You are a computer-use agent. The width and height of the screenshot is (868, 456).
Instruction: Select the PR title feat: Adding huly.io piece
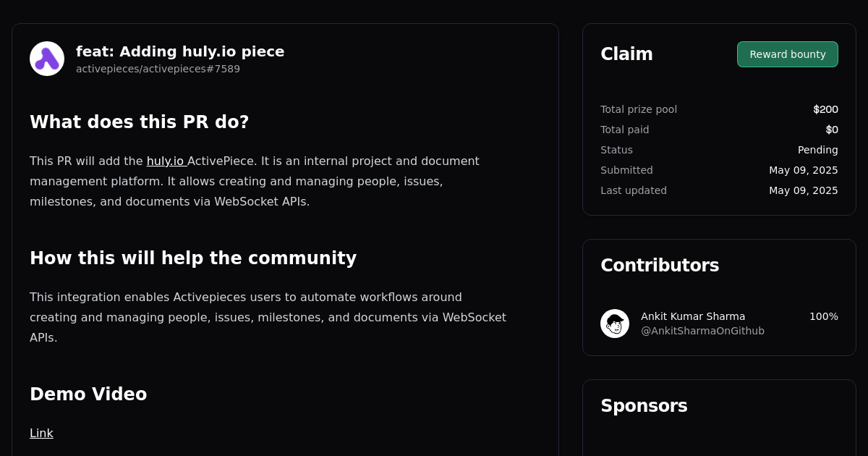[180, 51]
